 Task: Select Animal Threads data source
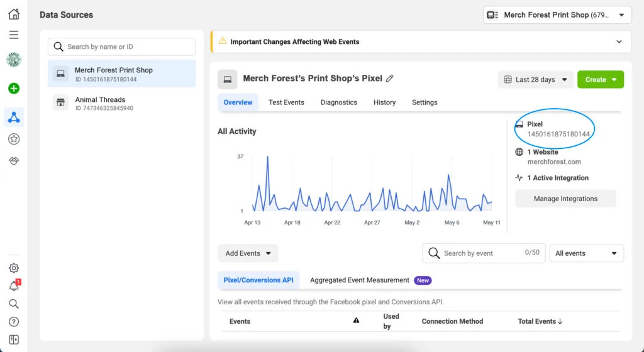[x=121, y=103]
